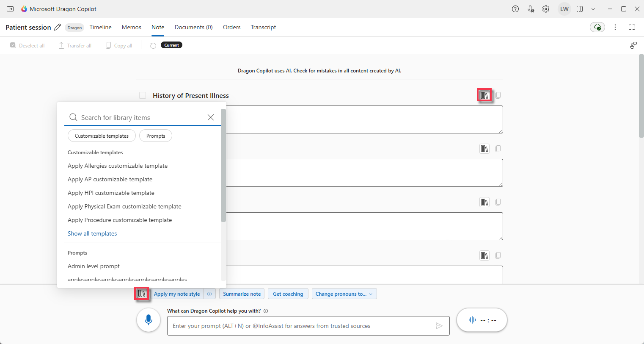
Task: Click the Search for library items field
Action: [x=143, y=117]
